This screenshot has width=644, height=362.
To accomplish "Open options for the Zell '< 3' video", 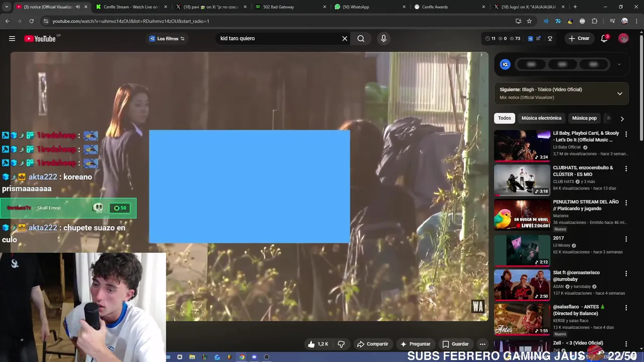I will [x=626, y=343].
